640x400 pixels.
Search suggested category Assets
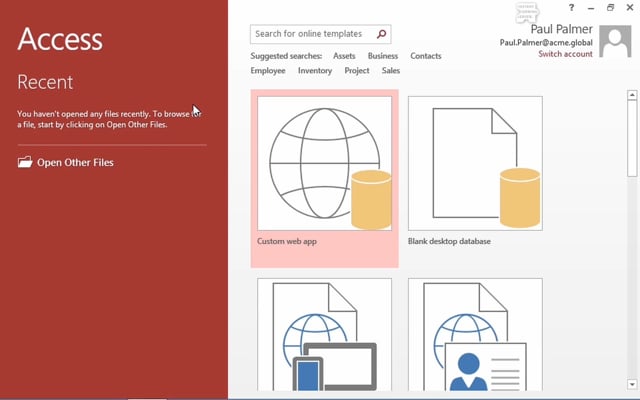(x=344, y=56)
